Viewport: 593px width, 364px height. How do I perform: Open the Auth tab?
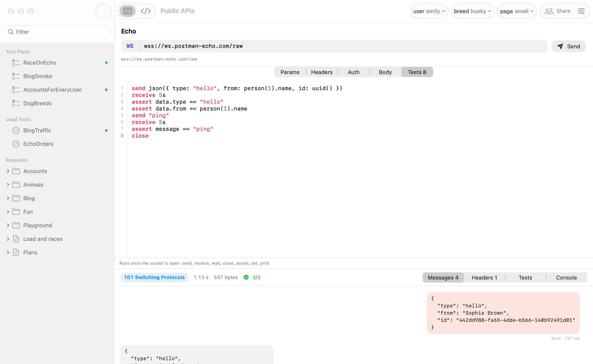(x=353, y=72)
